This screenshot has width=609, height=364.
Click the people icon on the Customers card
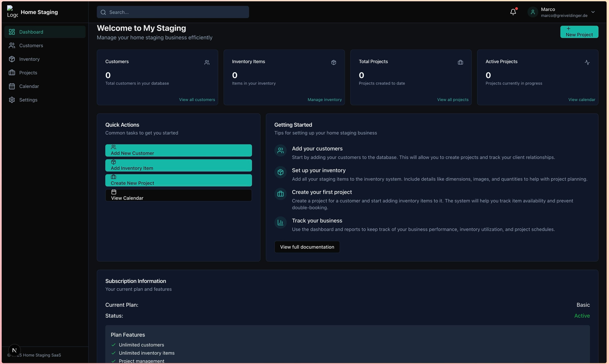(207, 62)
